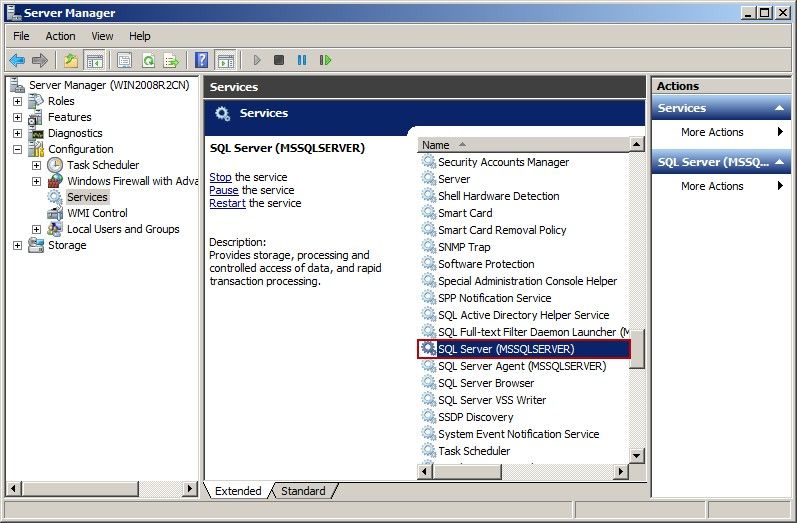Click the services list left scroll arrow
Screen dimensions: 797x523
coord(425,472)
